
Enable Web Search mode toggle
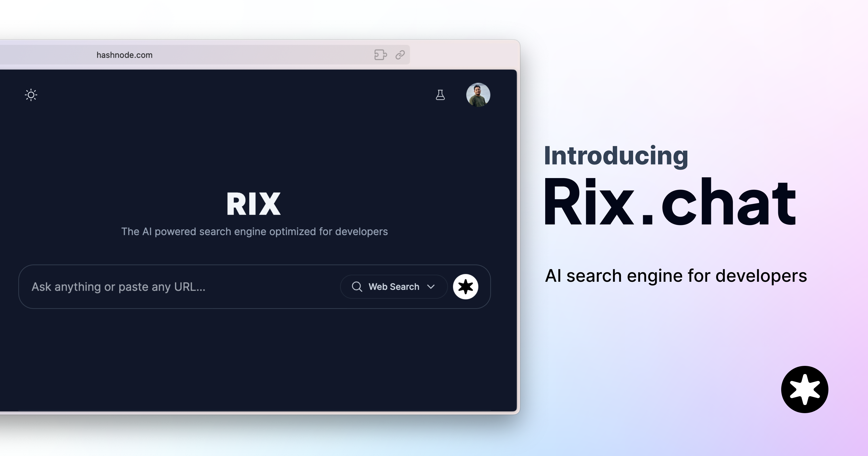[394, 286]
